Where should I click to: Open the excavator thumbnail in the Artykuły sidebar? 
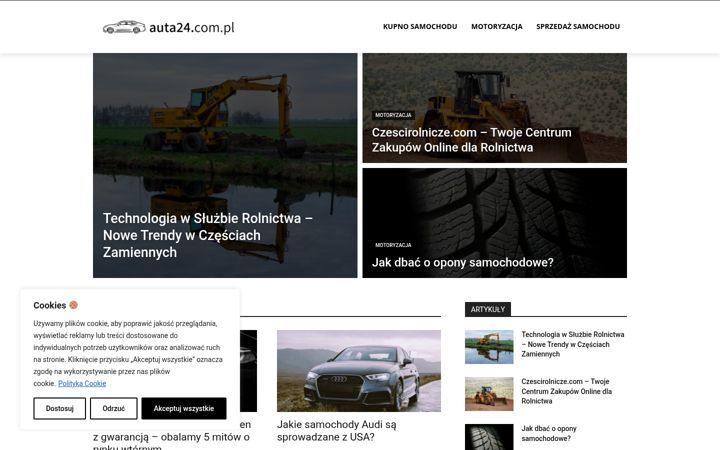489,347
